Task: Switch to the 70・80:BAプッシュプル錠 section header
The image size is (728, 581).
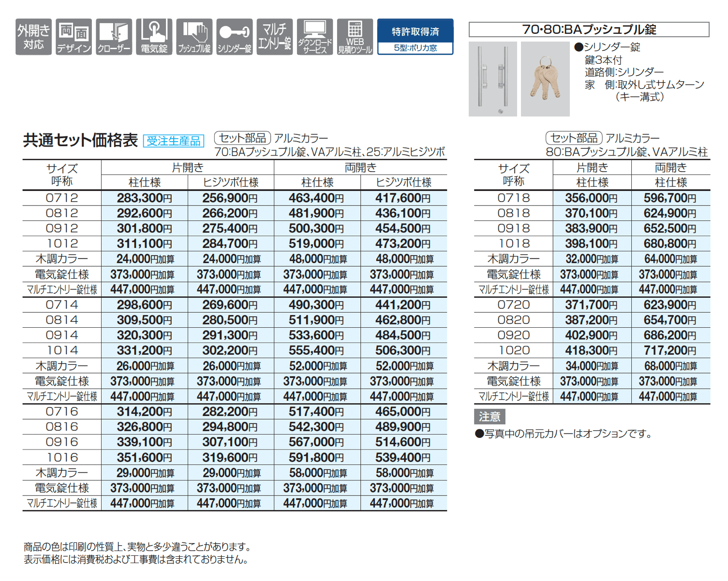Action: click(589, 29)
